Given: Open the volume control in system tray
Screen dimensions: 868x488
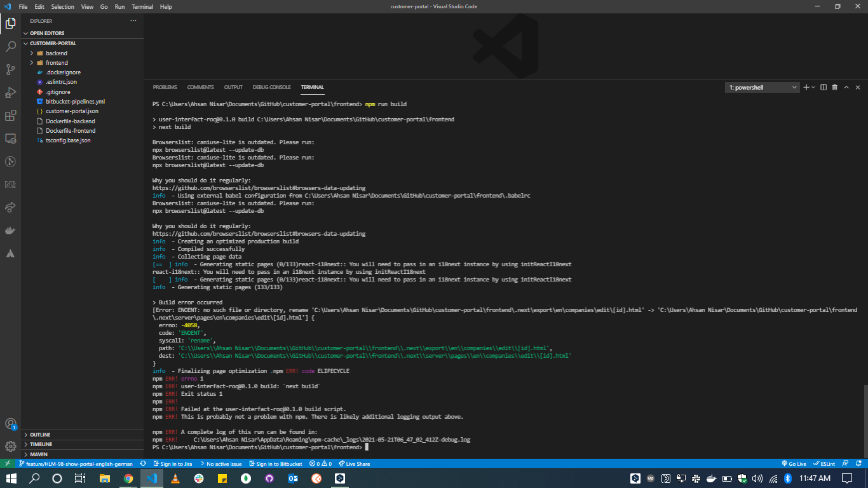Looking at the screenshot, I should coord(757,478).
